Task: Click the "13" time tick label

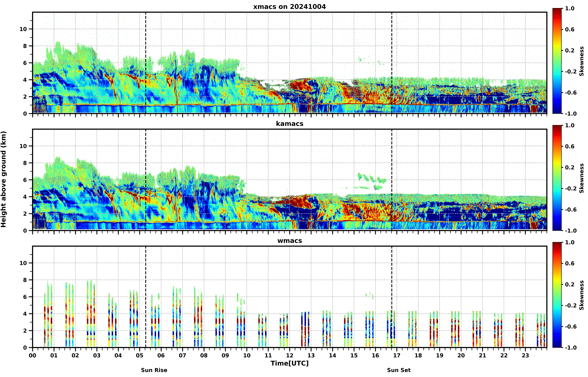Action: pos(311,355)
